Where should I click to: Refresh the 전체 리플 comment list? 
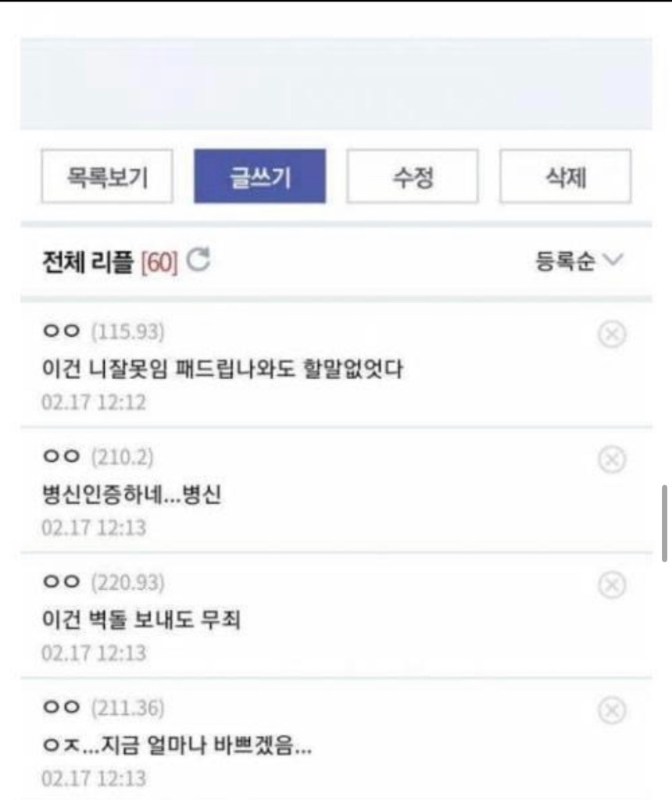coord(198,259)
